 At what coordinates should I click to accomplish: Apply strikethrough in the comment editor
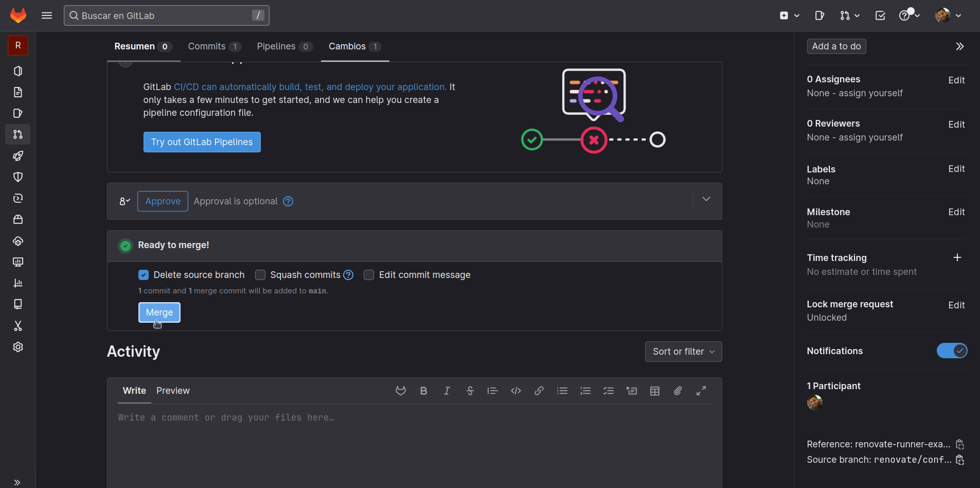pos(470,391)
